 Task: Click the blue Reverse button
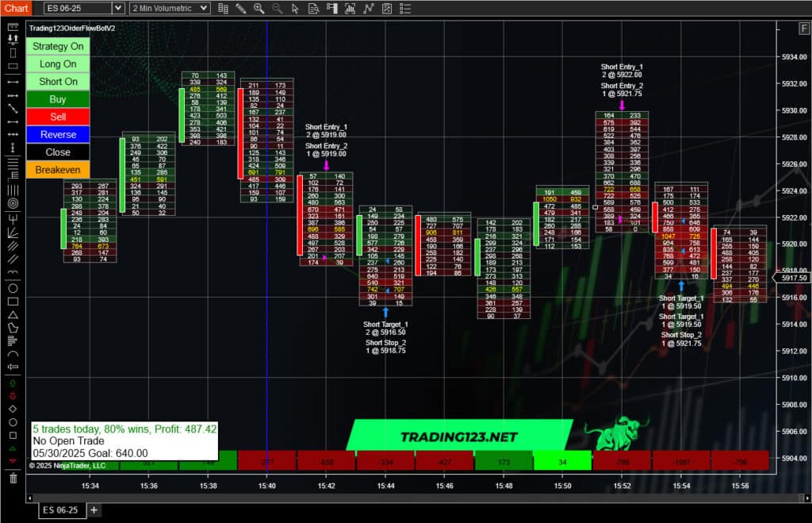(58, 134)
